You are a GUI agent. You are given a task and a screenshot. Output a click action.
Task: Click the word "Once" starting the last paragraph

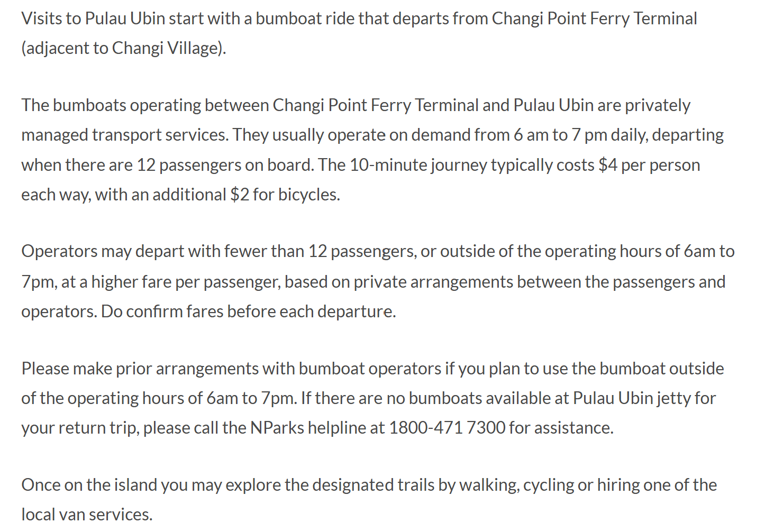40,484
